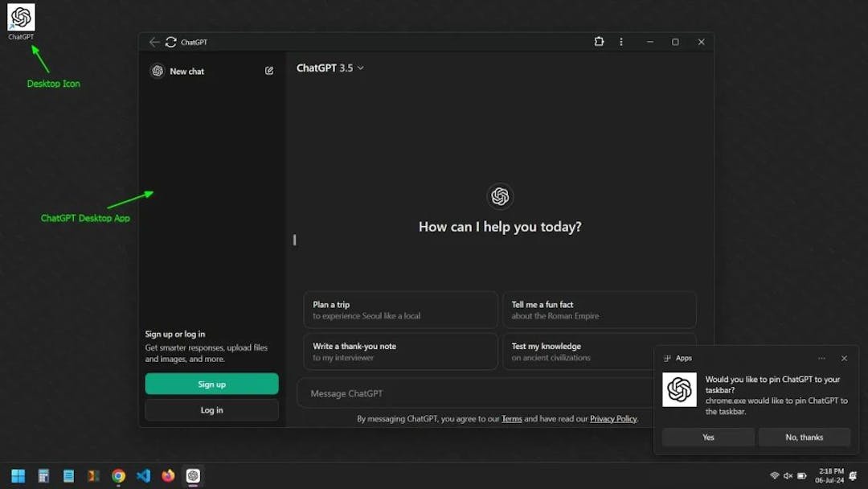Click the open-in-browser icon in the title bar
This screenshot has width=868, height=489.
pos(599,41)
